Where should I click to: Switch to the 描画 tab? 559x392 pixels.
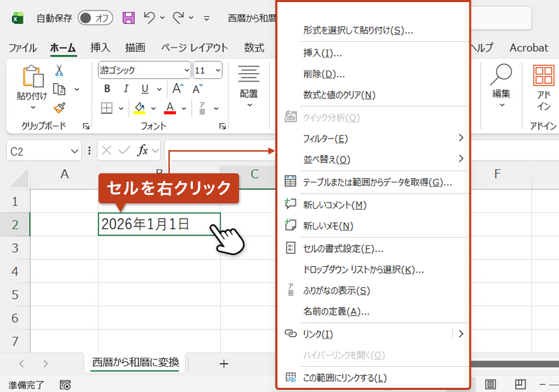pos(135,48)
